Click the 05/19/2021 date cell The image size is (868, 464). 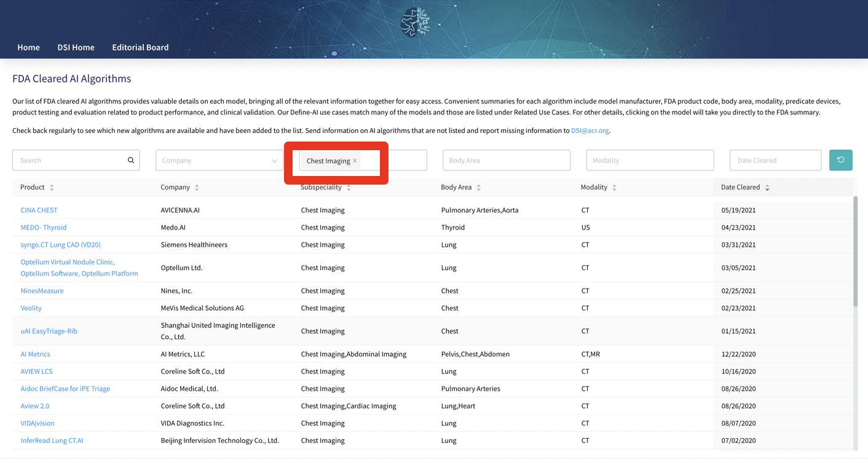coord(738,210)
